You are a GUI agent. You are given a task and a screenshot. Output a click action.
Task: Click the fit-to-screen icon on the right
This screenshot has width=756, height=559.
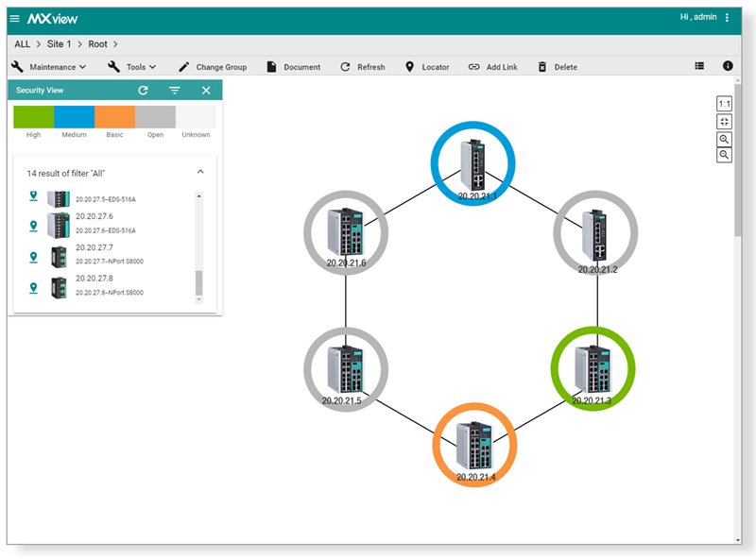pos(723,120)
